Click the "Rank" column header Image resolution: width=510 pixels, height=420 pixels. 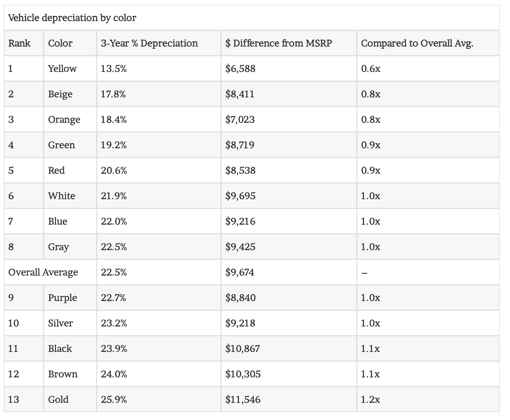[19, 43]
